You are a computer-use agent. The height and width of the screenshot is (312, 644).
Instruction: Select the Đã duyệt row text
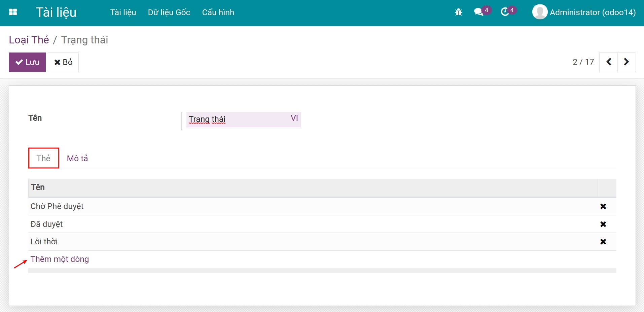(47, 224)
